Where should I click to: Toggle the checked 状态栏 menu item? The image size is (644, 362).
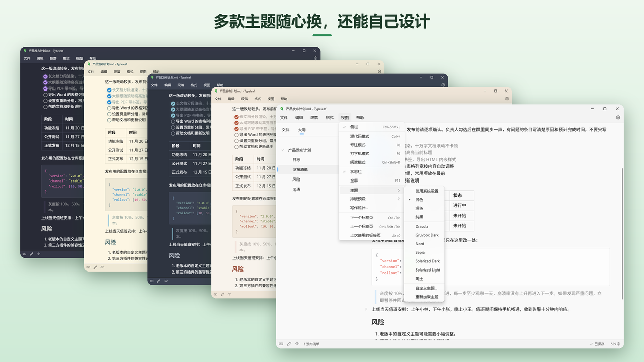click(x=371, y=172)
